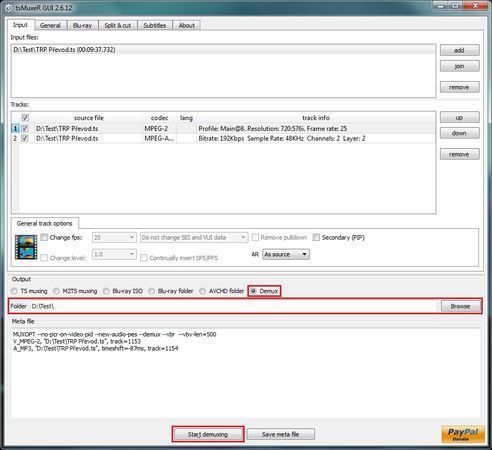This screenshot has width=492, height=450.
Task: Save meta file
Action: [280, 434]
